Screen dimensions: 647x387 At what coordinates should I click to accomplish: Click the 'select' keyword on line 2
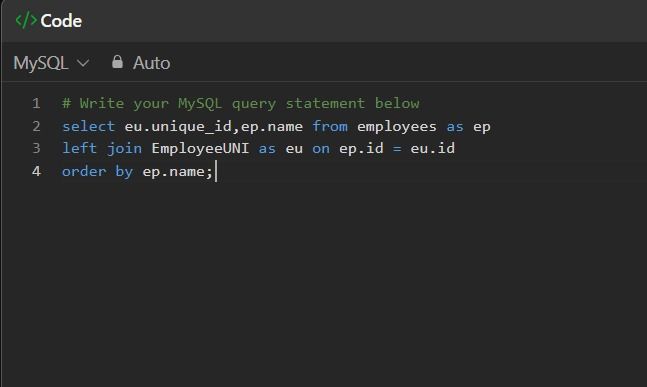[88, 126]
